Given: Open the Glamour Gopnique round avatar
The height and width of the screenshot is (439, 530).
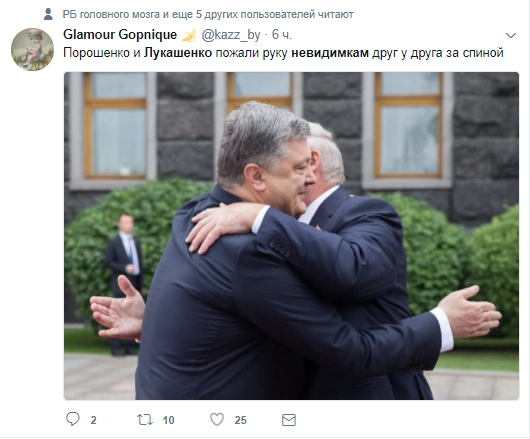Looking at the screenshot, I should click(x=32, y=49).
